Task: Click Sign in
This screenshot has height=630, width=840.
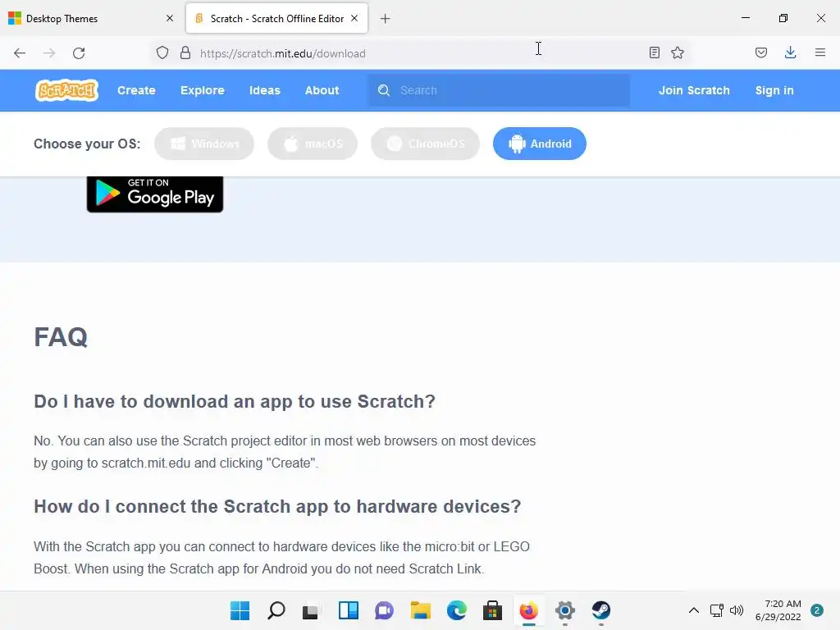Action: (x=774, y=90)
